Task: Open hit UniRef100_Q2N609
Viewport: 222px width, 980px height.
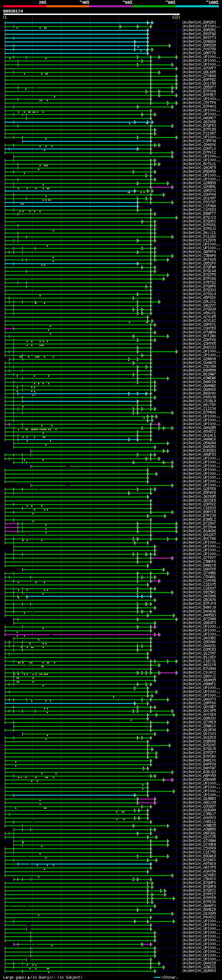Action: (x=199, y=359)
